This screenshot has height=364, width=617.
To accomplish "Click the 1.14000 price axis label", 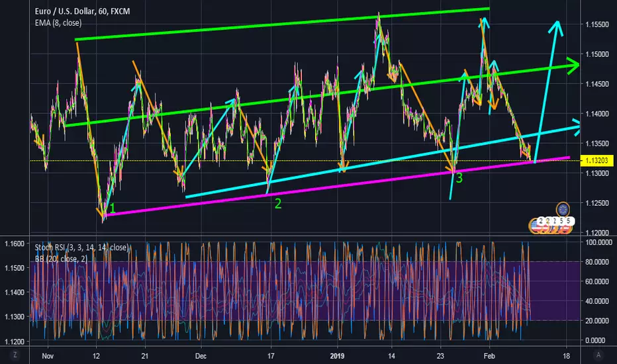I will tap(597, 114).
